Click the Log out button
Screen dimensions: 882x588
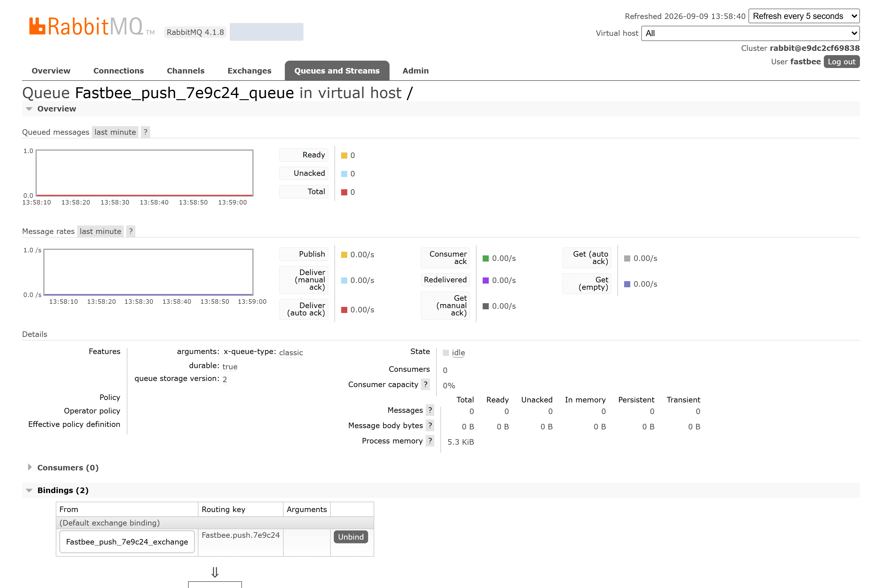point(842,62)
